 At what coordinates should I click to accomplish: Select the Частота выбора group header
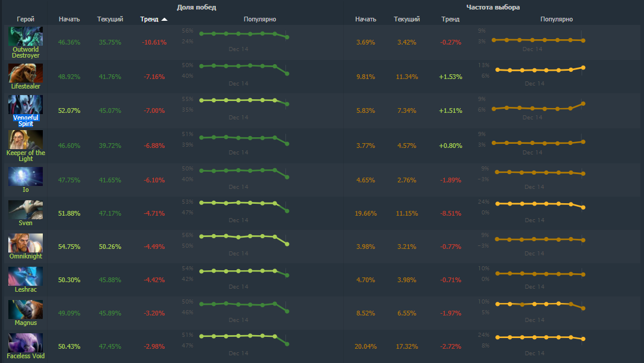[493, 7]
